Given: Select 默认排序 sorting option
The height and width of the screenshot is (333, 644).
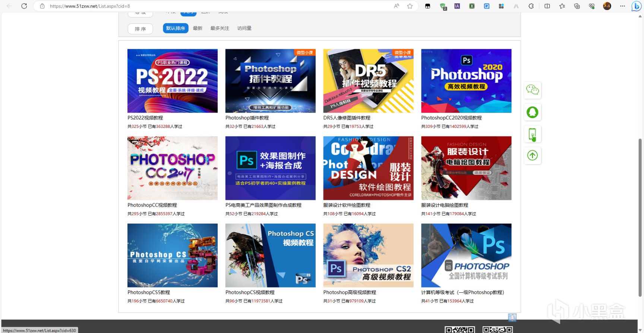Looking at the screenshot, I should click(x=176, y=28).
